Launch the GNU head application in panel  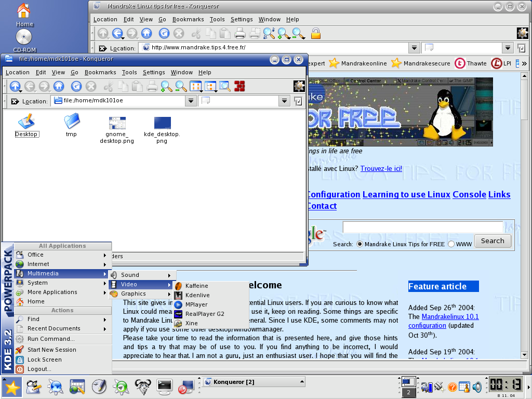[143, 387]
